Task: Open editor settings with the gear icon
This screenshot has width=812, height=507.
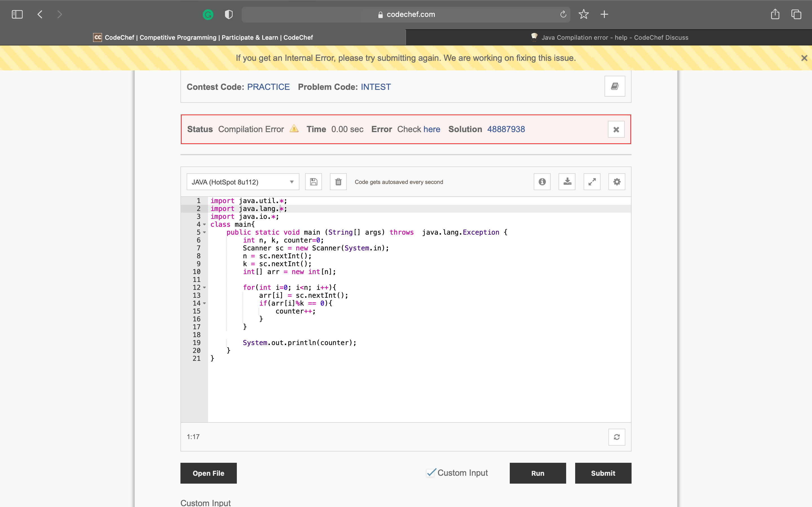Action: (616, 181)
